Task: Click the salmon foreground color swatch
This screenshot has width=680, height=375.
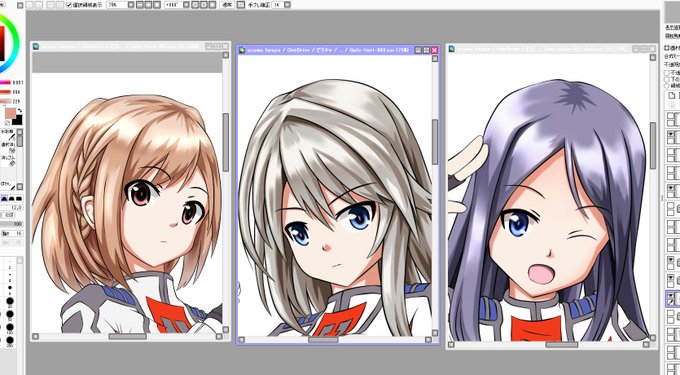Action: coord(10,114)
